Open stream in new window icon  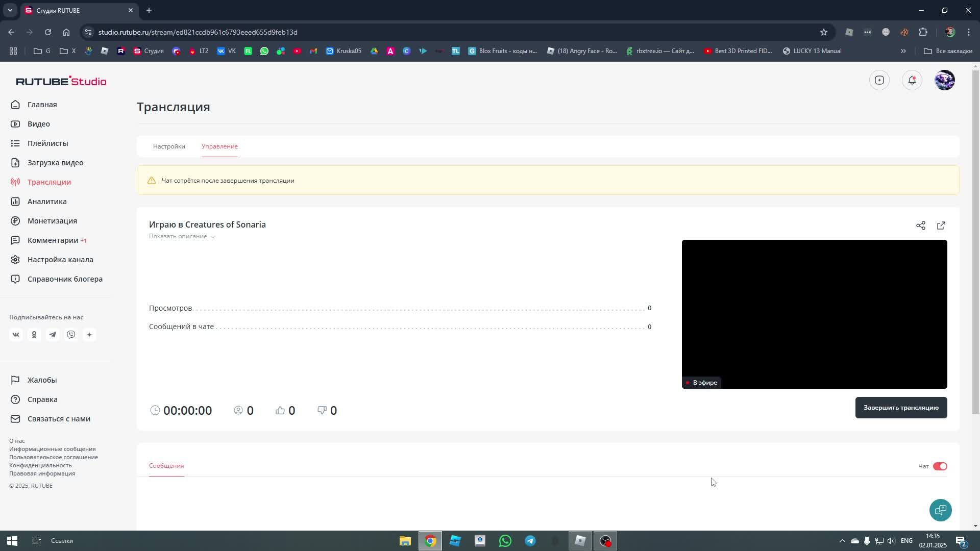941,226
